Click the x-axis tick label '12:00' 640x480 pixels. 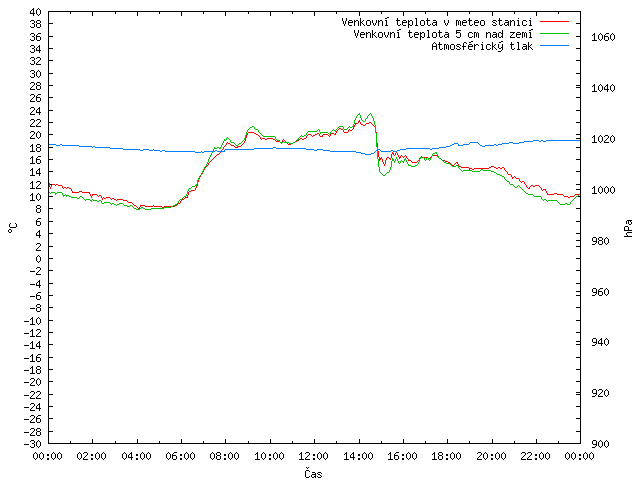point(313,456)
